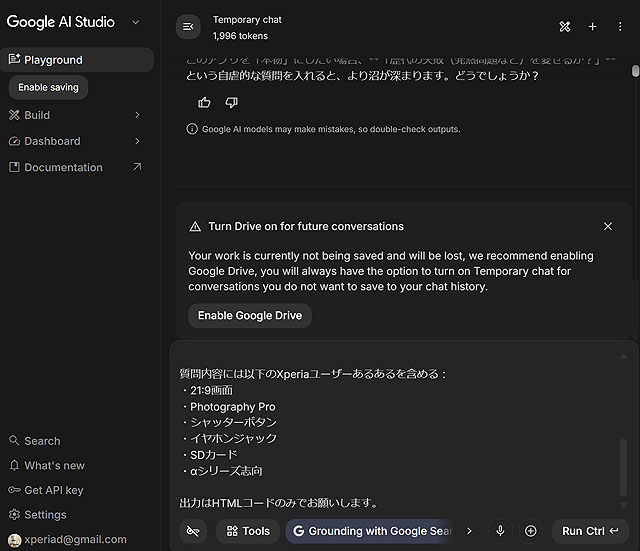Click the compare mode icon in header

[564, 27]
